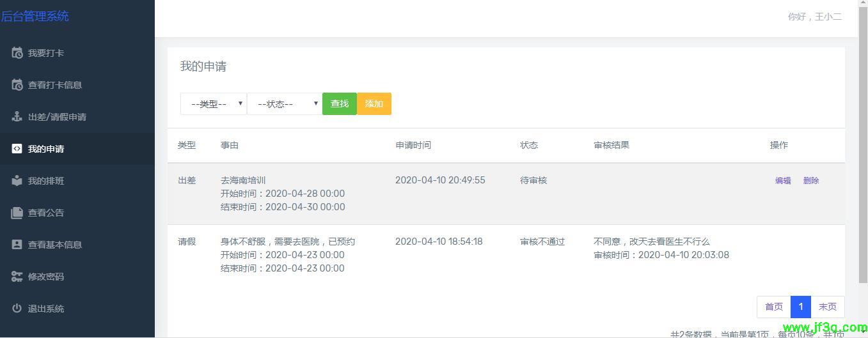Click the profile icon beside 查看基本信息

pyautogui.click(x=17, y=245)
